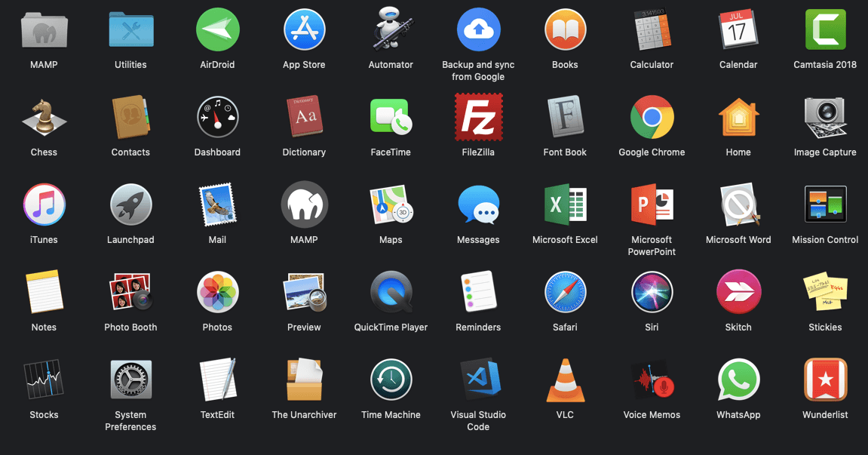Screen dimensions: 868x455
Task: Open the Books app
Action: tap(565, 30)
